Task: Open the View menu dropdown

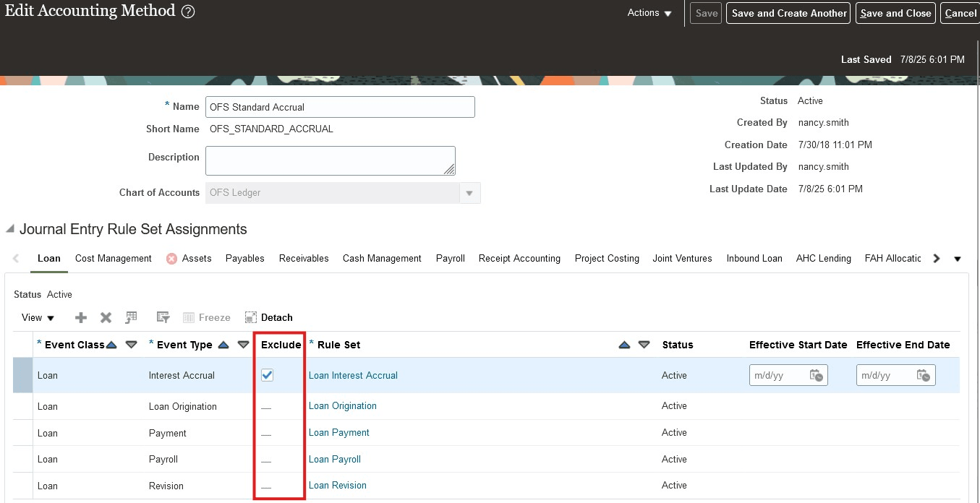Action: pyautogui.click(x=36, y=317)
